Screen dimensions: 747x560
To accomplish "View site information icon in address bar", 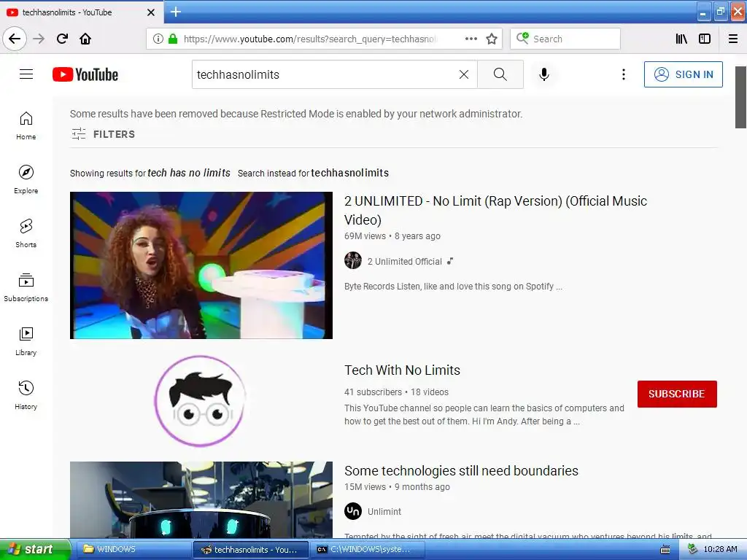I will [x=158, y=39].
